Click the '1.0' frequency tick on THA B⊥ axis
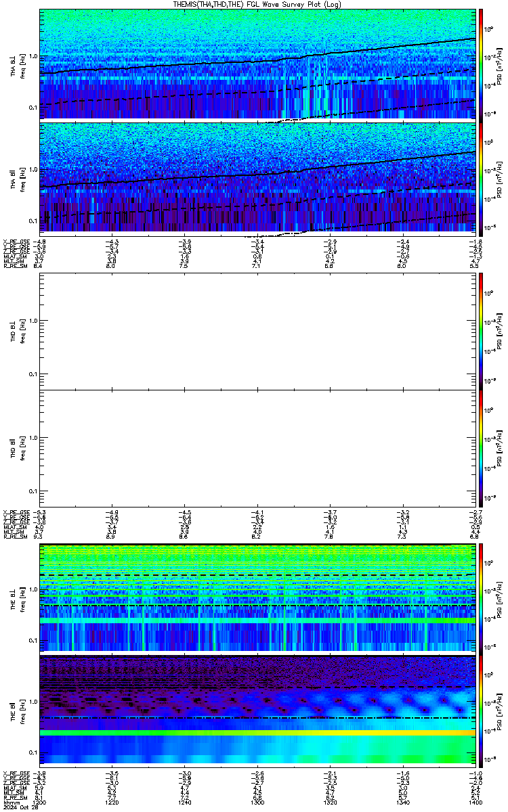 coord(33,56)
